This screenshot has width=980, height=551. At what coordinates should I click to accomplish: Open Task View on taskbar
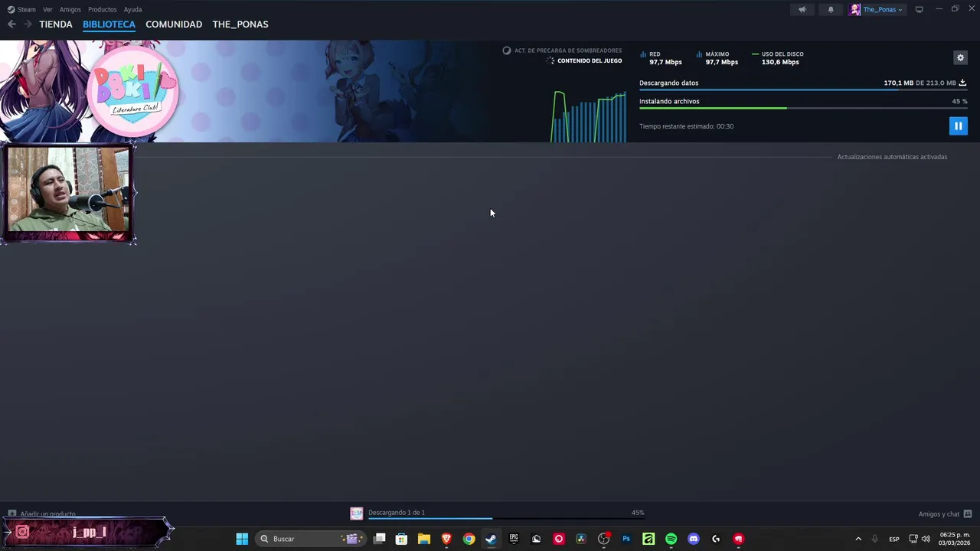coord(379,539)
